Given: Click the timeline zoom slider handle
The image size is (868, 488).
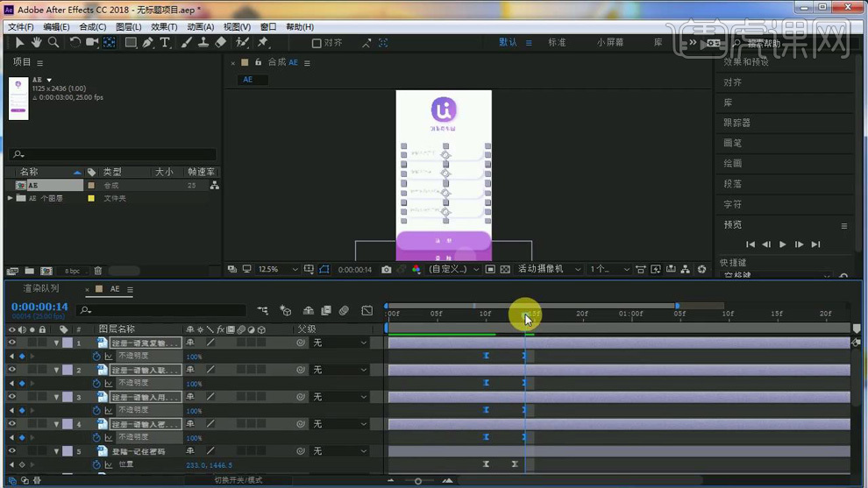Looking at the screenshot, I should [418, 481].
